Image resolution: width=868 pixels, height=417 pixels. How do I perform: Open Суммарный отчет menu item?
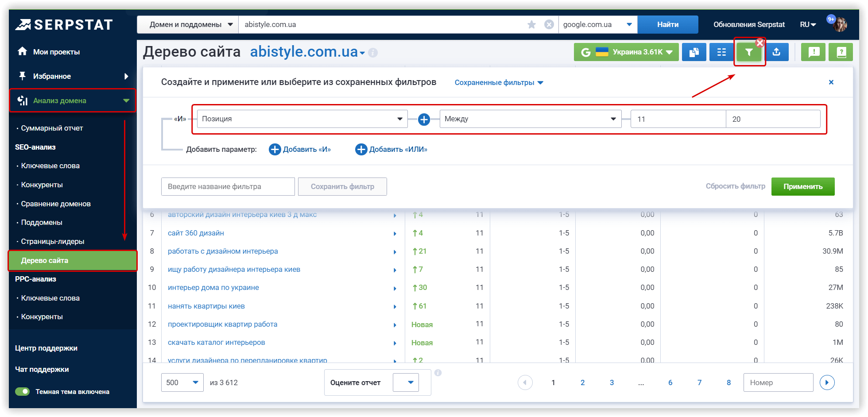pos(52,128)
